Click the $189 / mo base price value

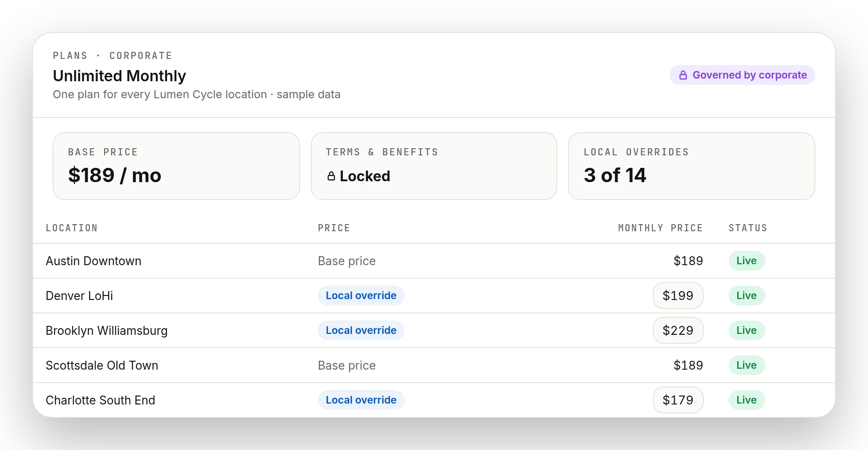tap(115, 175)
